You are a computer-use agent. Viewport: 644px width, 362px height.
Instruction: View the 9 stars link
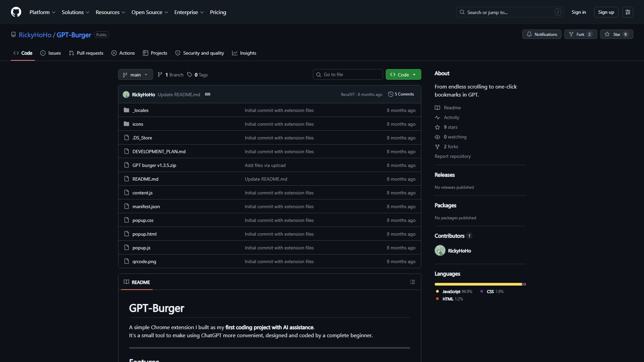click(x=446, y=127)
